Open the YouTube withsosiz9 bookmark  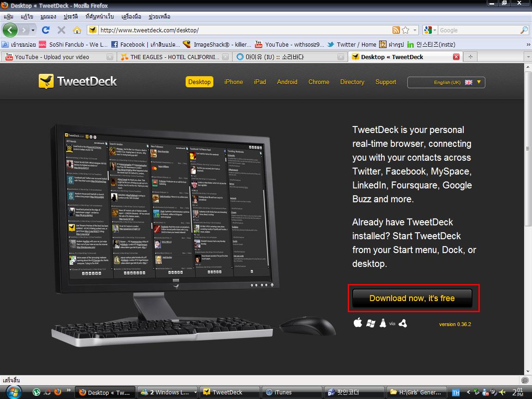click(x=290, y=44)
